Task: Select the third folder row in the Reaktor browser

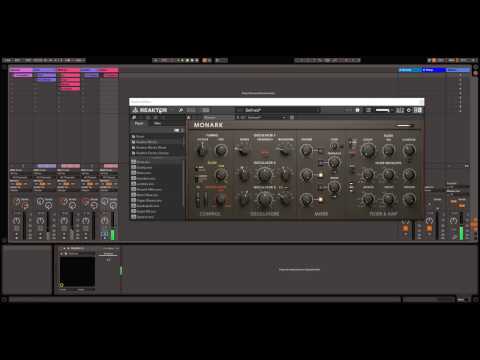Action: [157, 147]
